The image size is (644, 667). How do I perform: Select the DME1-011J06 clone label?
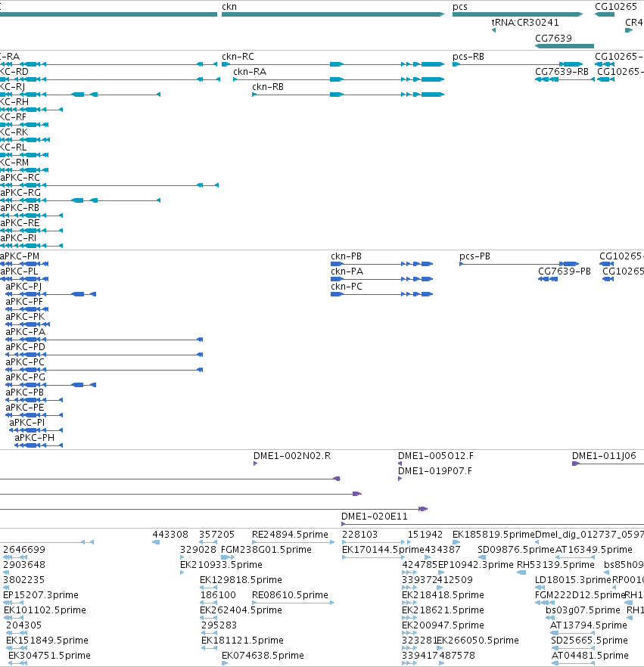[604, 456]
